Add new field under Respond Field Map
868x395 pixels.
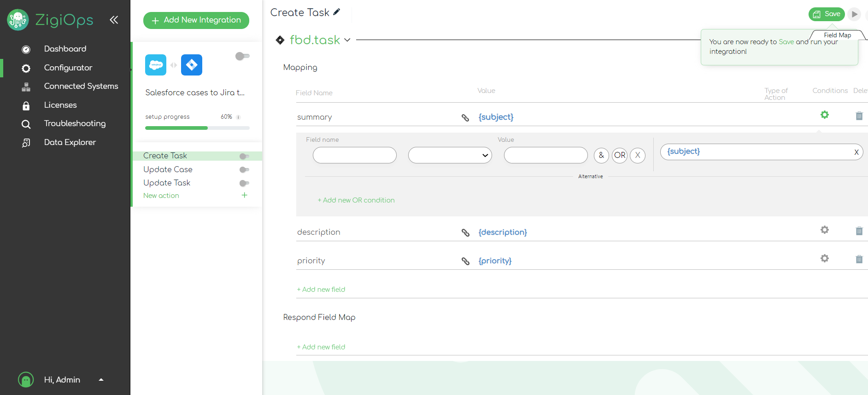point(321,347)
